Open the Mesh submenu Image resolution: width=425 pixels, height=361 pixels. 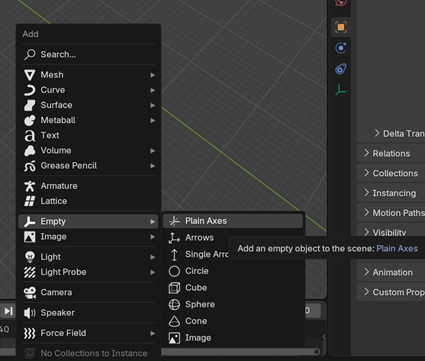tap(88, 75)
